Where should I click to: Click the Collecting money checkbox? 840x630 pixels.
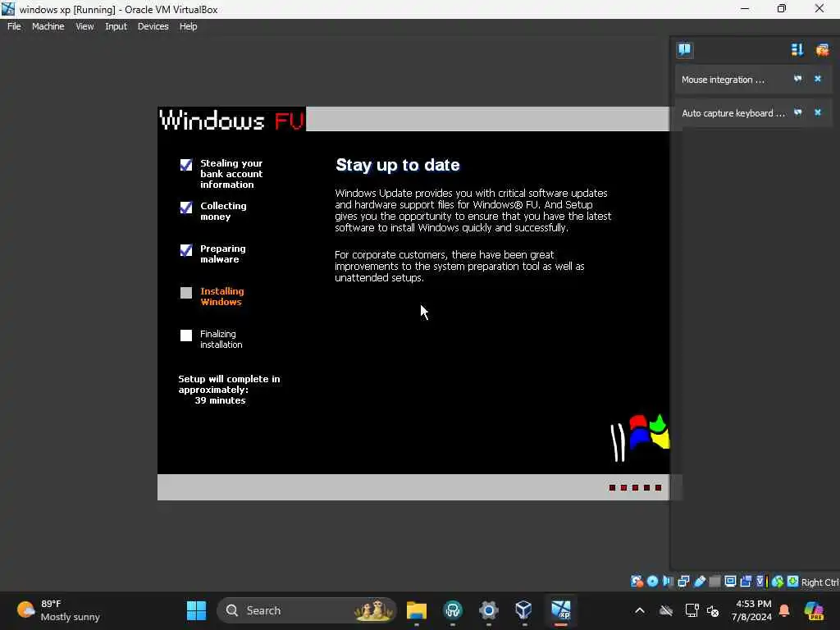click(186, 208)
